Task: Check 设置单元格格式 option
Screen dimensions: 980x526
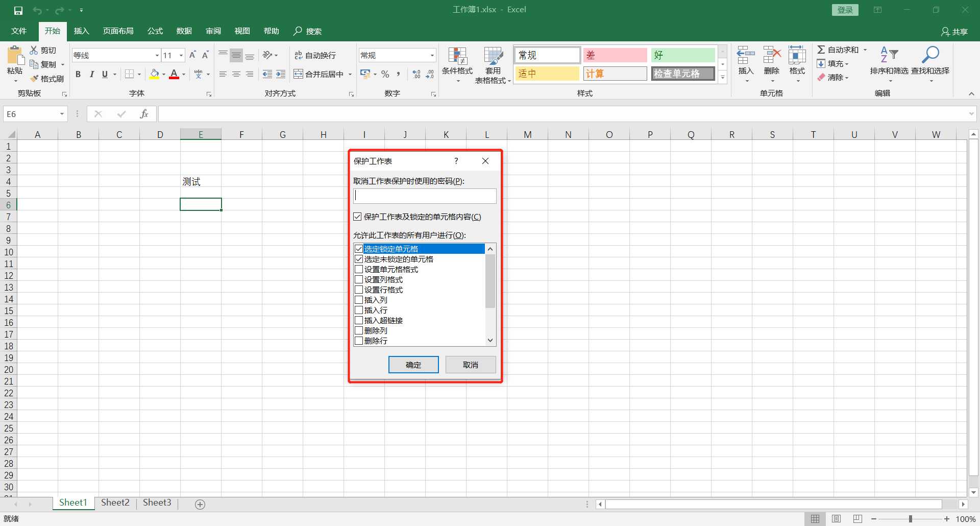Action: (x=359, y=269)
